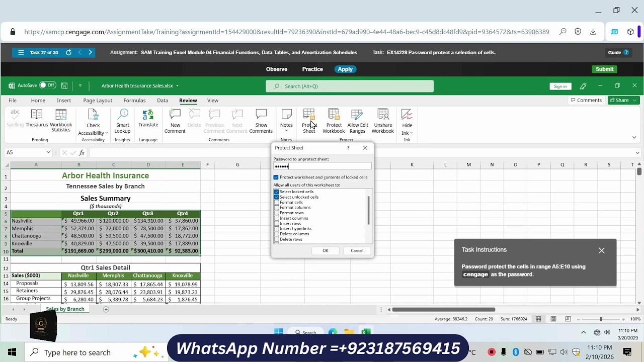Run Check Accessibility

(93, 122)
